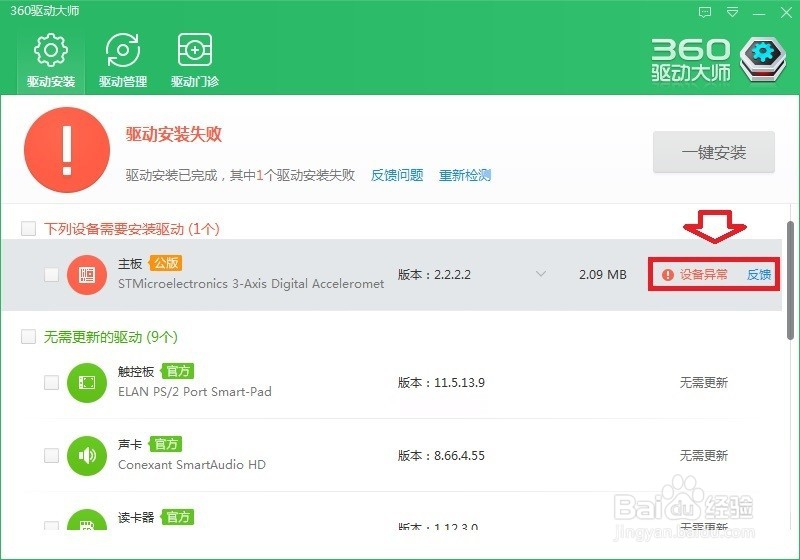The height and width of the screenshot is (560, 800).
Task: Click 无需更新 status in 触控板 row
Action: pos(704,383)
